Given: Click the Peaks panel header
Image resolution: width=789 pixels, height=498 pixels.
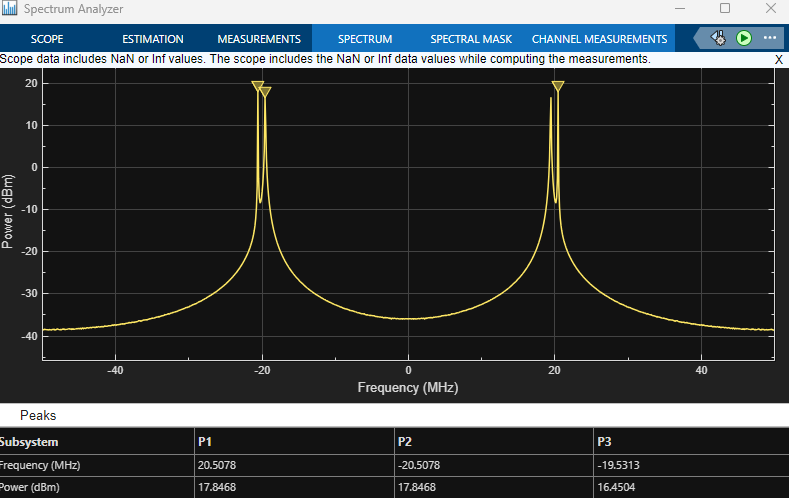Looking at the screenshot, I should pyautogui.click(x=38, y=415).
